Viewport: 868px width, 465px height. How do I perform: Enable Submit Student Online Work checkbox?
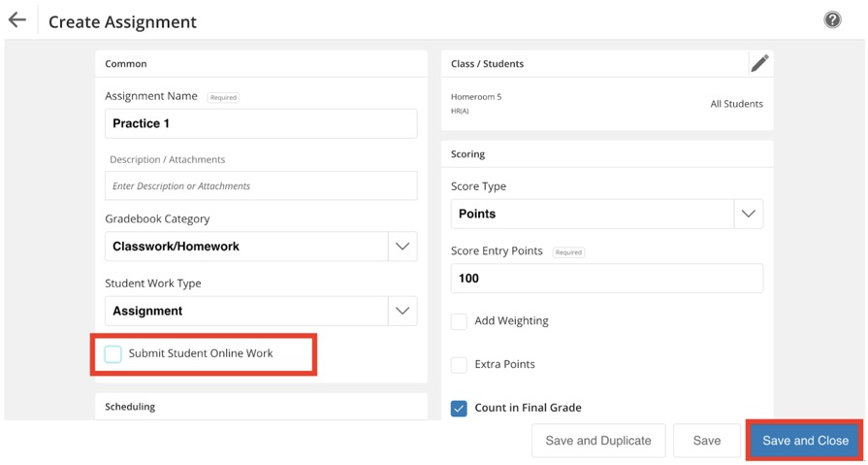tap(113, 354)
